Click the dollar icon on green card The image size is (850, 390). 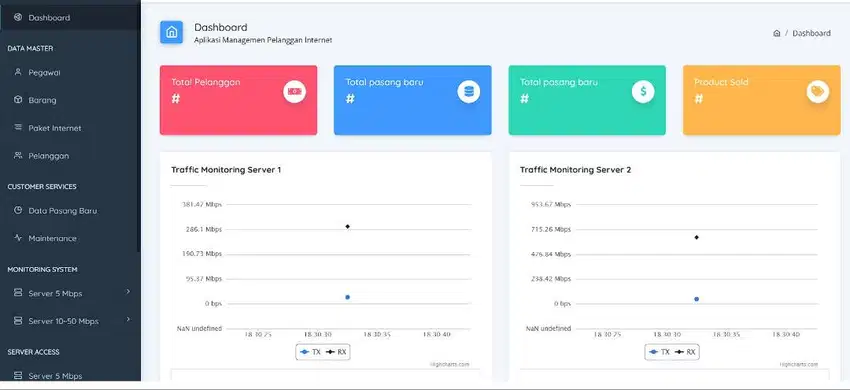point(643,91)
